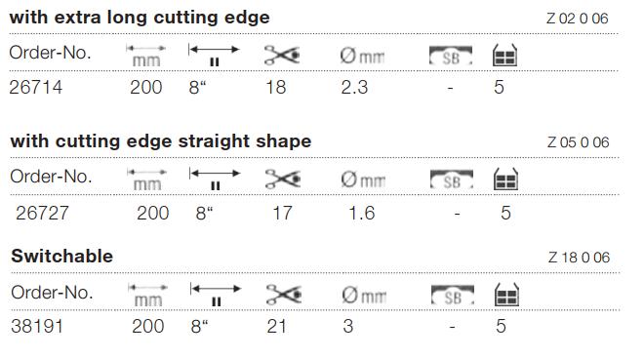Click the 'with cutting edge straight shape' heading
The width and height of the screenshot is (644, 359).
click(x=161, y=141)
